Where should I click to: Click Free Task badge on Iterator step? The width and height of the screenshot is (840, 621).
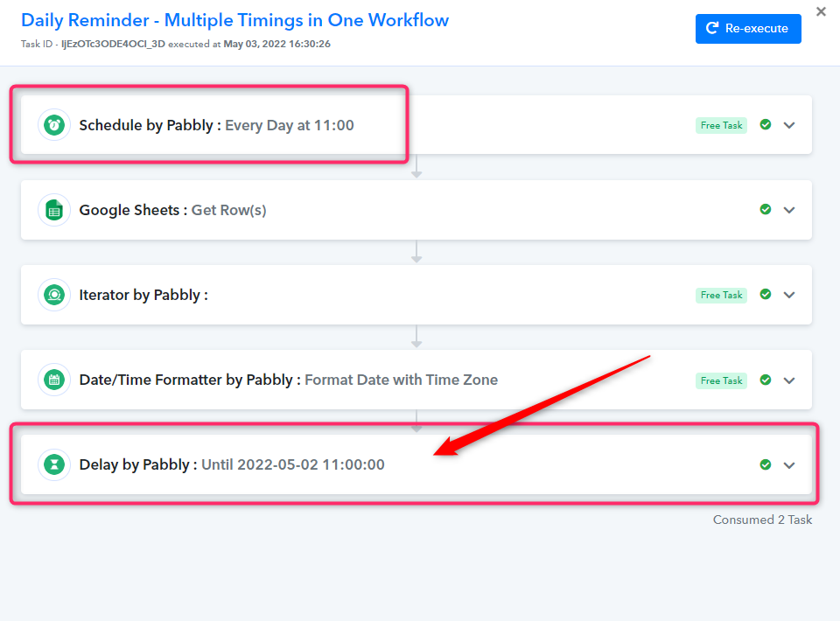[721, 295]
